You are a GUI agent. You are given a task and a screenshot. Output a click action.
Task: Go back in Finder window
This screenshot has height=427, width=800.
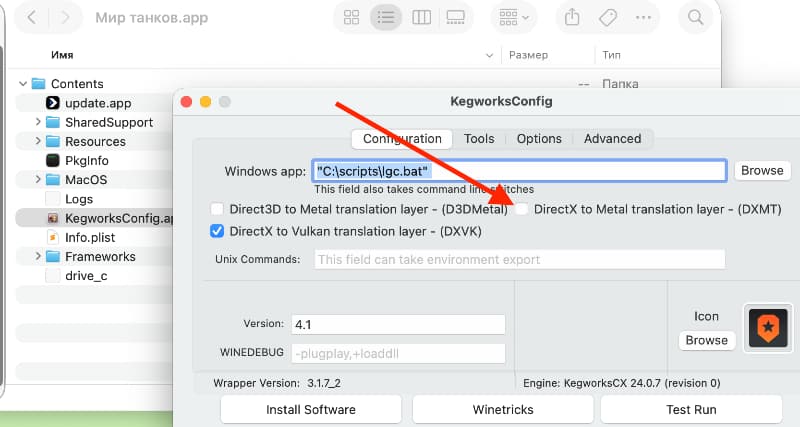[32, 18]
